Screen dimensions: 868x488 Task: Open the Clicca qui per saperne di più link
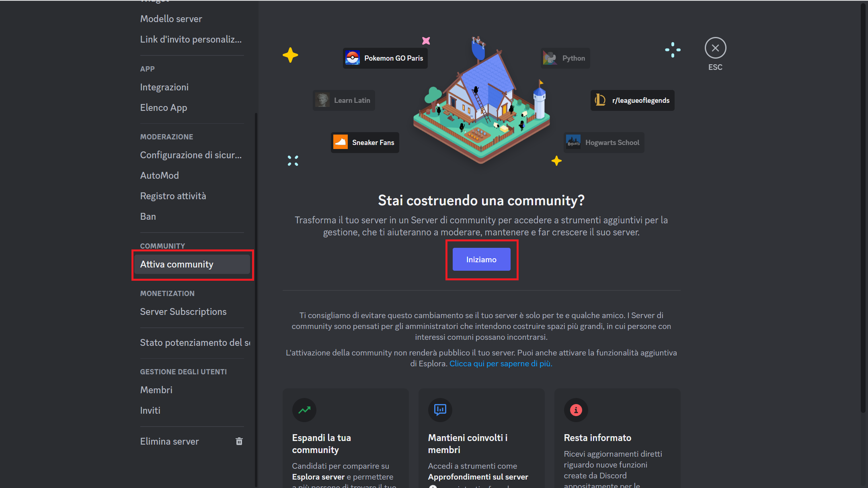(x=501, y=363)
